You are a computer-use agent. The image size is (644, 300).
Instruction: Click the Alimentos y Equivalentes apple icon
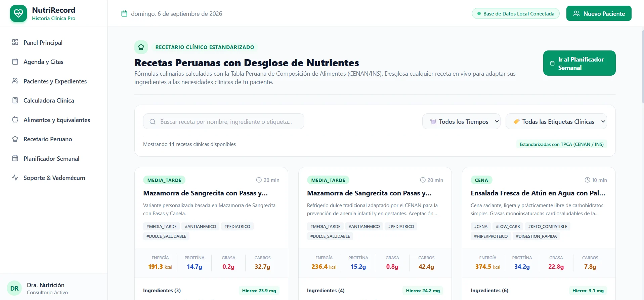[x=15, y=120]
